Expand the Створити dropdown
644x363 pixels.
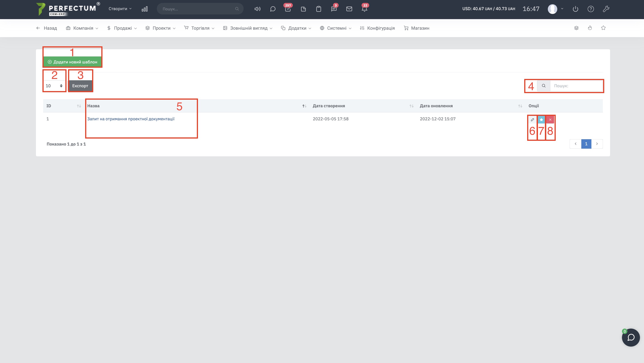[120, 9]
